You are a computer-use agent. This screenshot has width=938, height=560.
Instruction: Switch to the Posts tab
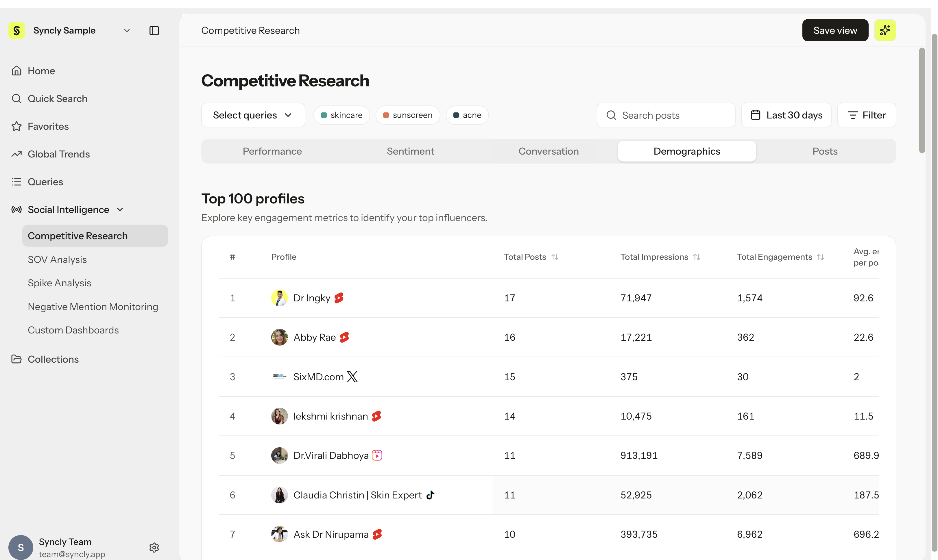[x=825, y=151]
